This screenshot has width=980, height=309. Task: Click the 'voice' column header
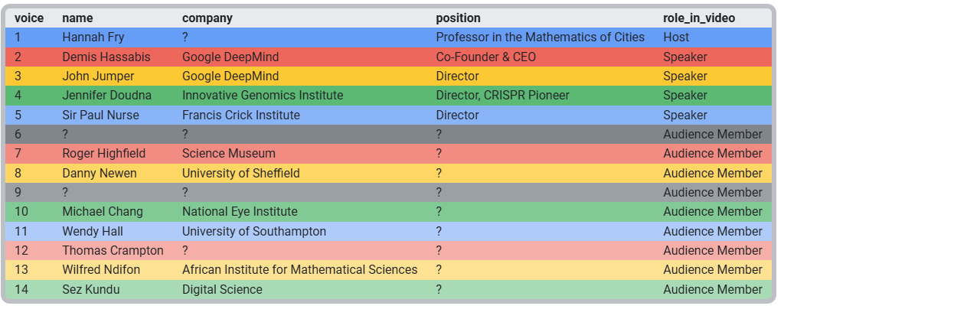coord(29,18)
